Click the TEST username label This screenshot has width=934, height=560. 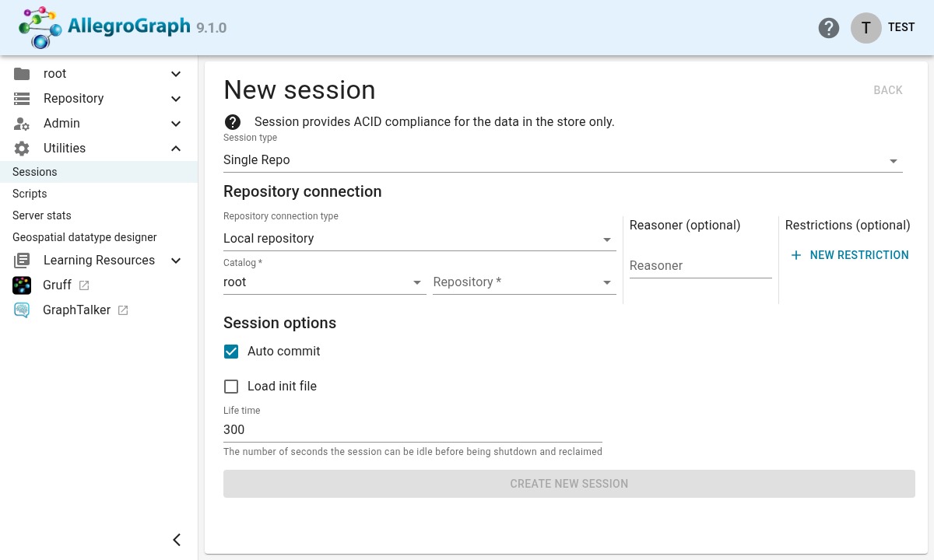[901, 27]
